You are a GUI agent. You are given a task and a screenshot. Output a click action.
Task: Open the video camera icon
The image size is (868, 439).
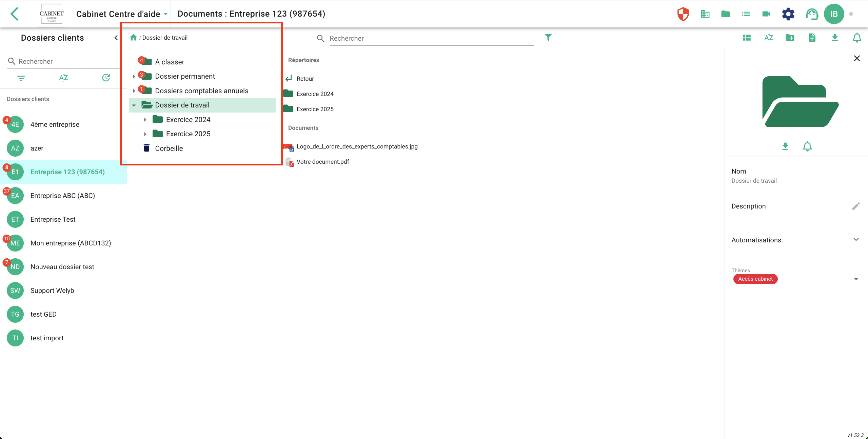tap(766, 14)
